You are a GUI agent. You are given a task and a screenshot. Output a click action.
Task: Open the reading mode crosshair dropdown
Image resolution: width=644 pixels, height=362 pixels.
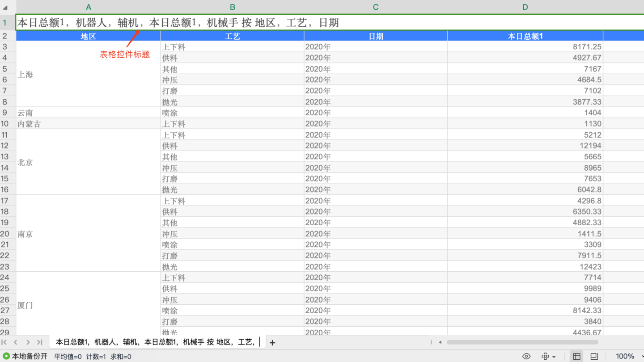point(548,356)
